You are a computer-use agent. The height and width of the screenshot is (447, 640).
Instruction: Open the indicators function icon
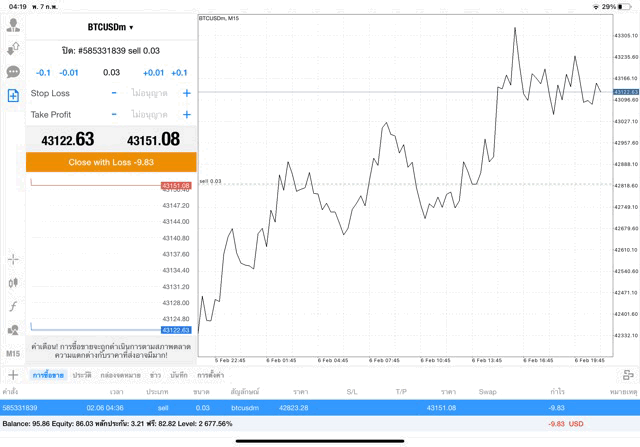13,306
